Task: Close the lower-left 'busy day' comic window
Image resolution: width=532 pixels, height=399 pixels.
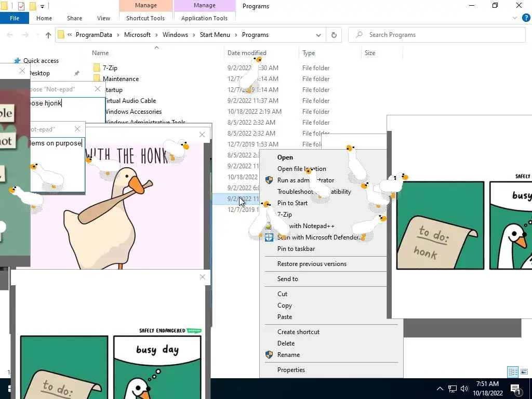Action: [203, 277]
